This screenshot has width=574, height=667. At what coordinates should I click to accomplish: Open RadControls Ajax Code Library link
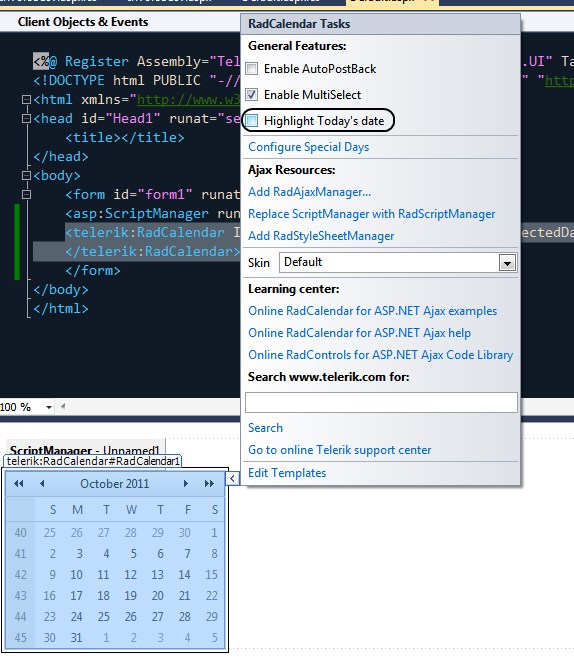(380, 355)
